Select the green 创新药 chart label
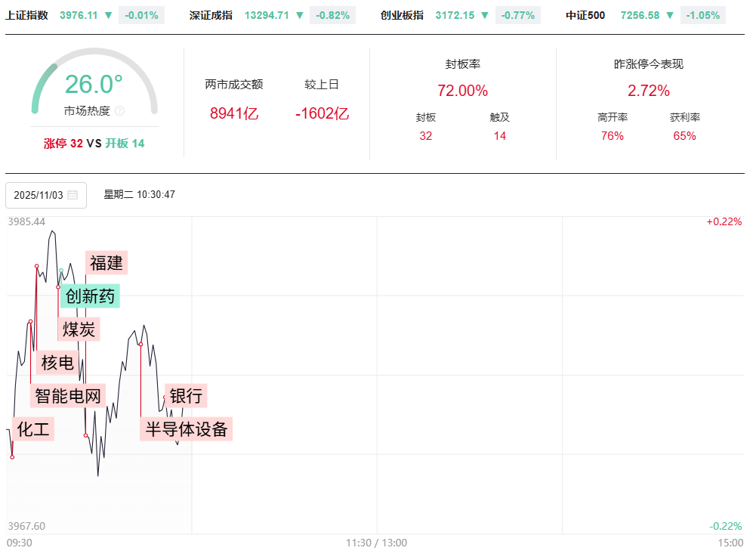 (90, 296)
